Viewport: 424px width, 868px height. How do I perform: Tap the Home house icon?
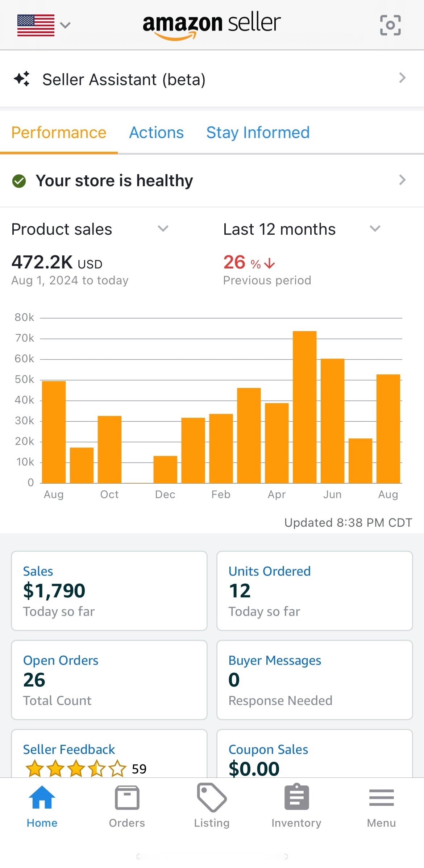pyautogui.click(x=42, y=797)
